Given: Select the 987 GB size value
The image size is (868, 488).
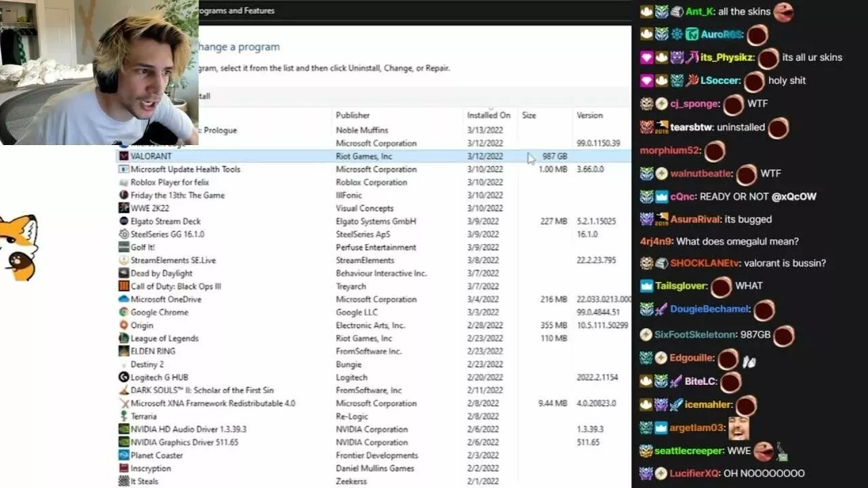Looking at the screenshot, I should point(554,157).
